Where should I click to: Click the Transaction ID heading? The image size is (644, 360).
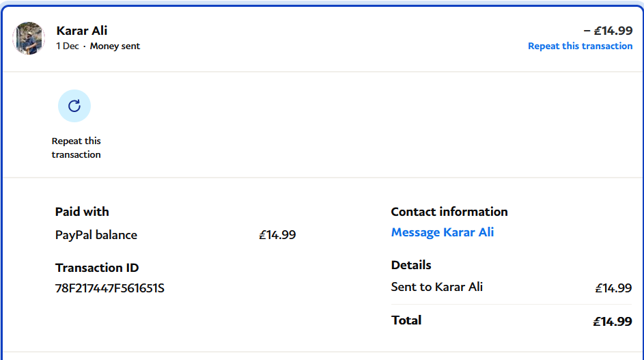[x=97, y=268]
